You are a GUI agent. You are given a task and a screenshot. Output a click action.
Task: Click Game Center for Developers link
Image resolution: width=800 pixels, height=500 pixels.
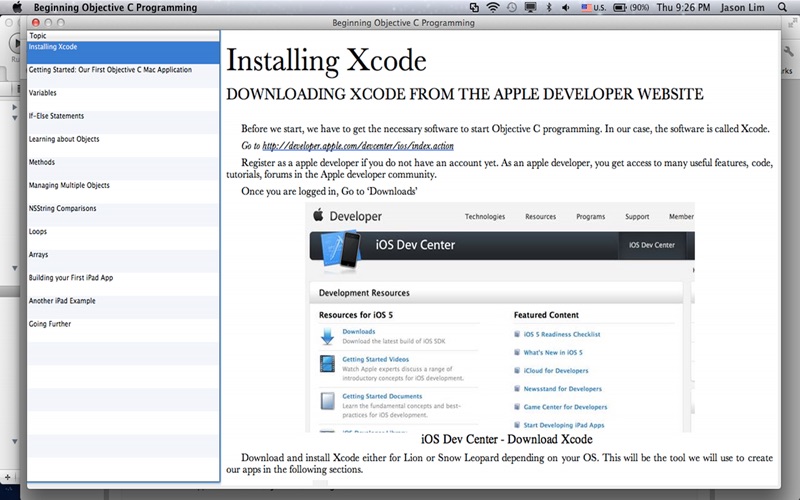pyautogui.click(x=565, y=407)
